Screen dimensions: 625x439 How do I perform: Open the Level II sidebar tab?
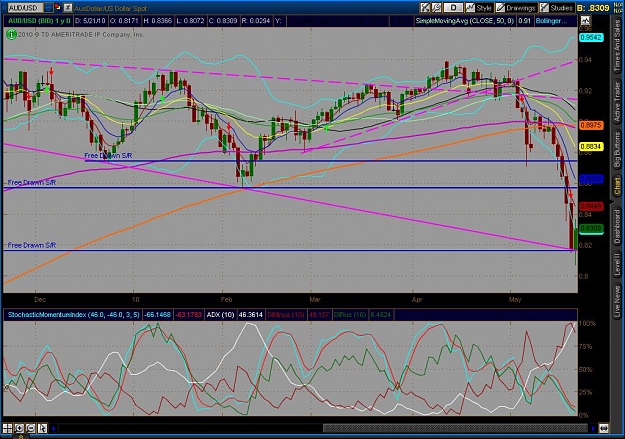click(x=617, y=264)
